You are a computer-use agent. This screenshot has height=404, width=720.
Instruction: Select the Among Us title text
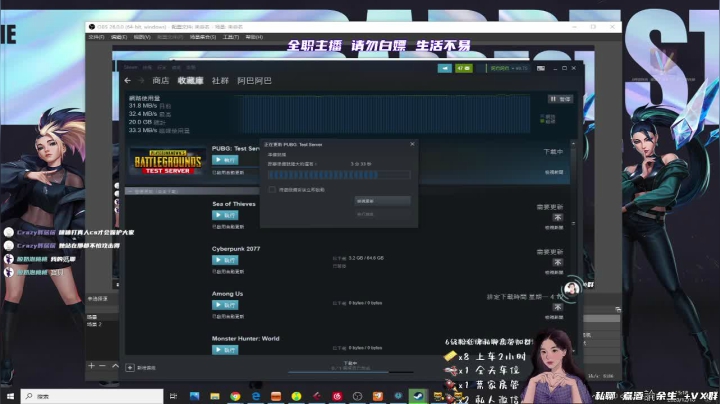pyautogui.click(x=227, y=294)
